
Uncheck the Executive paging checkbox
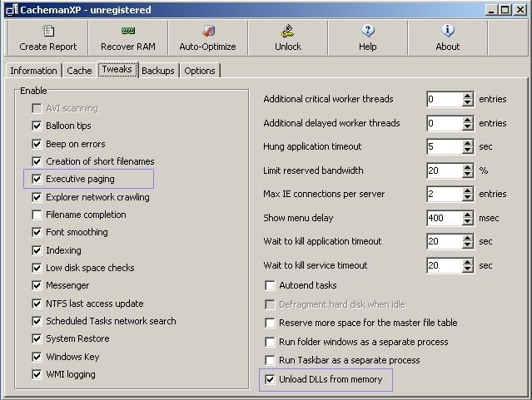pyautogui.click(x=37, y=179)
